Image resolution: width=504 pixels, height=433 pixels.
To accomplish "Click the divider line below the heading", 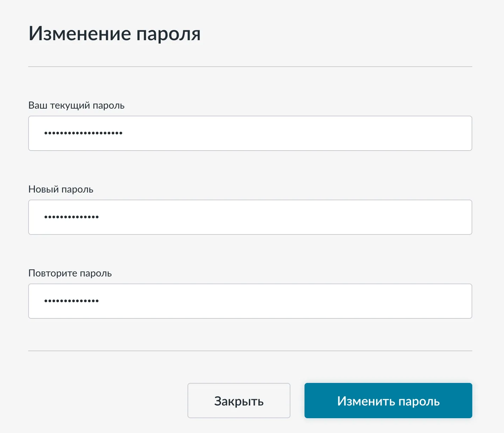I will pos(250,67).
